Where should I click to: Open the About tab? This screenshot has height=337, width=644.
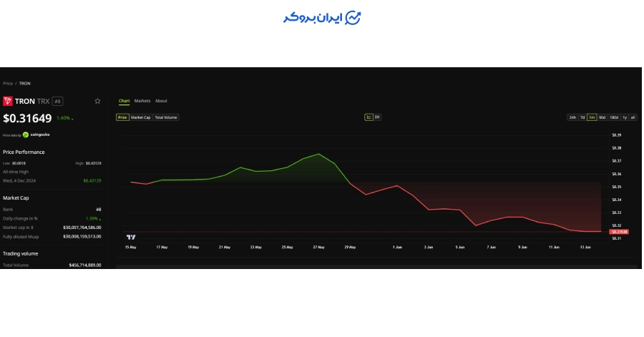(161, 101)
